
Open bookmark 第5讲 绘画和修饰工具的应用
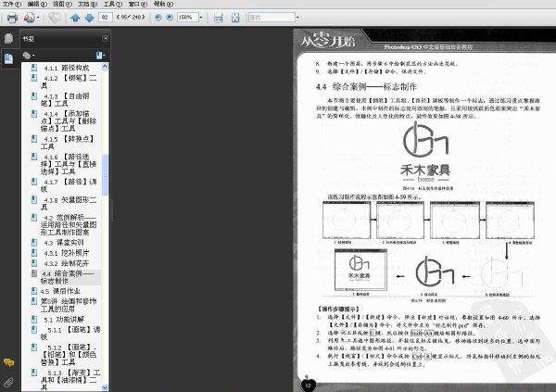69,305
